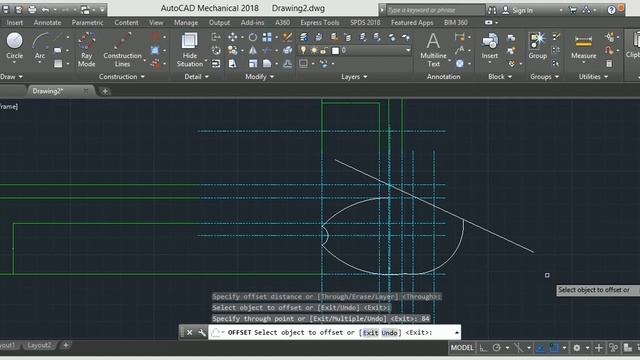Click the Hide Situation tool
Image resolution: width=640 pixels, height=360 pixels.
tap(189, 50)
